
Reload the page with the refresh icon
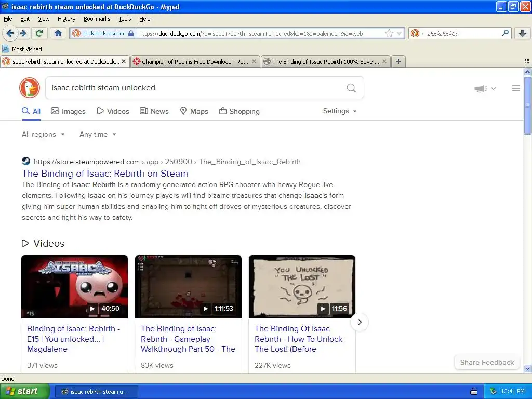click(x=39, y=33)
